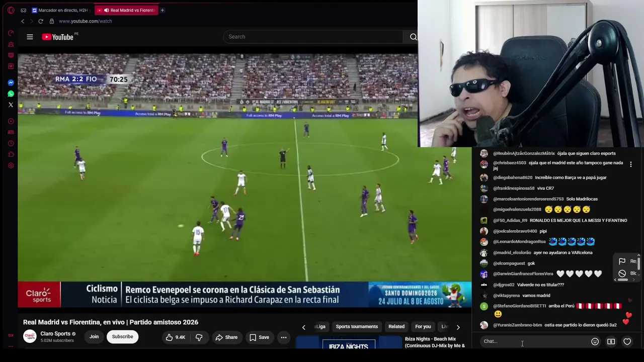Open the Opera GX main menu logo
This screenshot has height=362, width=644.
(x=11, y=10)
